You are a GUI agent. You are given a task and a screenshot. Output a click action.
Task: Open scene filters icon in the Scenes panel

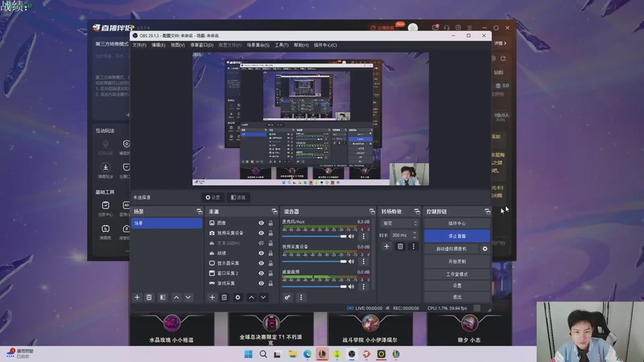point(163,297)
